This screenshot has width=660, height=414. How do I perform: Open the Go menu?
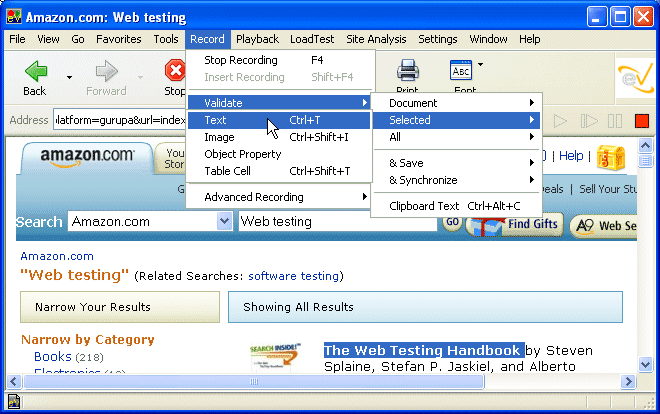[78, 39]
